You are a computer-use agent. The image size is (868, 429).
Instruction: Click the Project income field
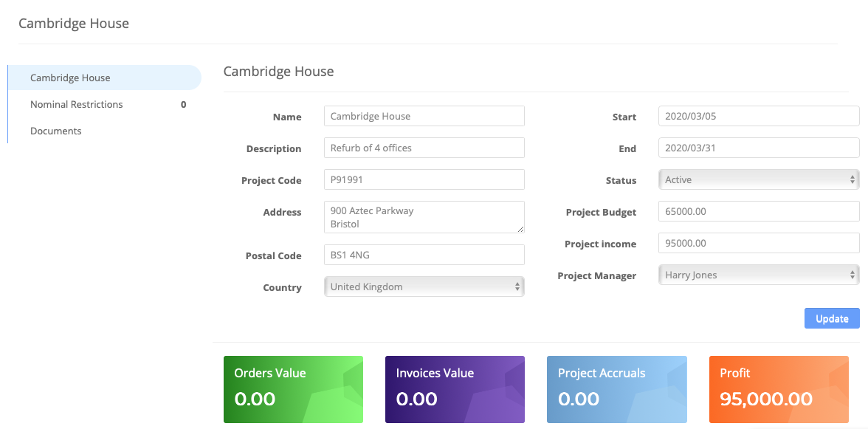[x=759, y=243]
